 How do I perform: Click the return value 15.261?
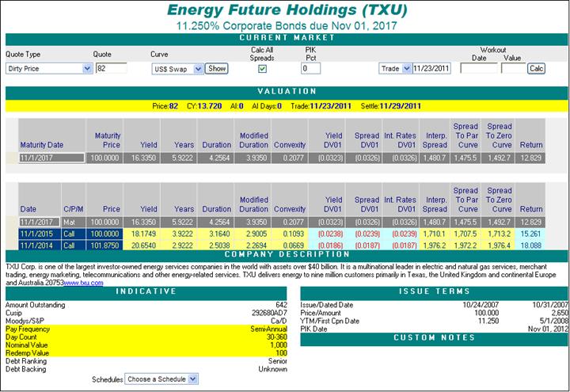[530, 234]
